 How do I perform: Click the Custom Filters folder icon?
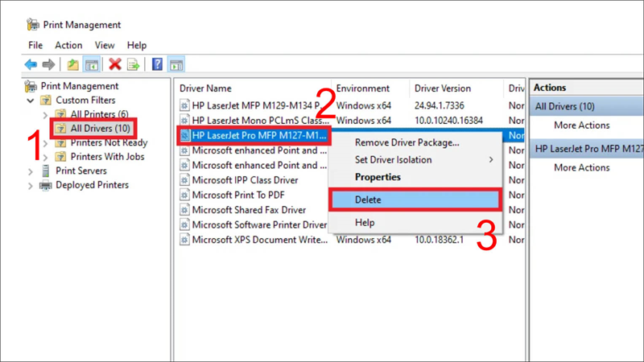46,100
